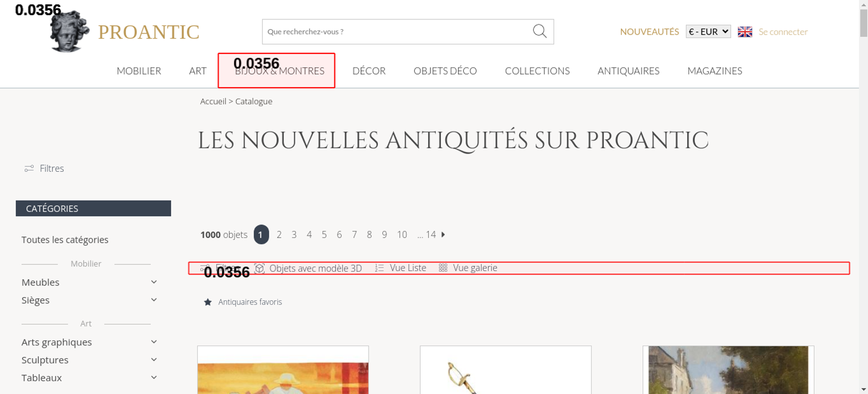Go to next page with arrow icon
The height and width of the screenshot is (394, 868).
click(x=443, y=234)
